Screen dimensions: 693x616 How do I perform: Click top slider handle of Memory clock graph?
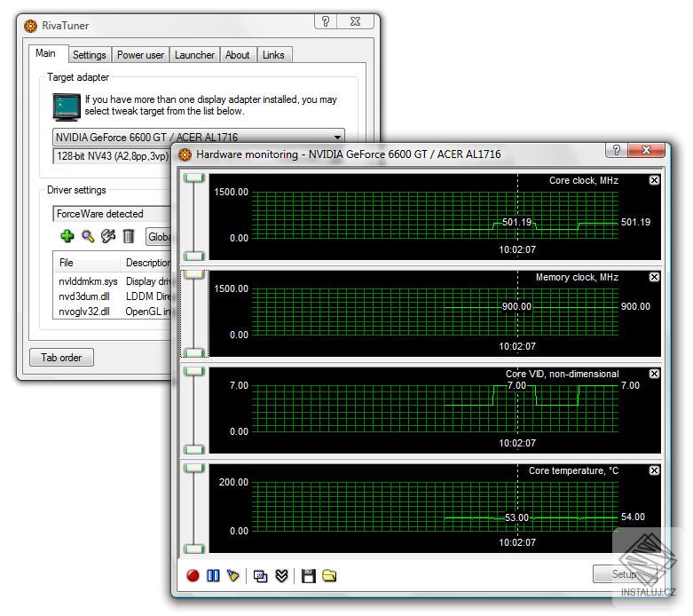194,274
